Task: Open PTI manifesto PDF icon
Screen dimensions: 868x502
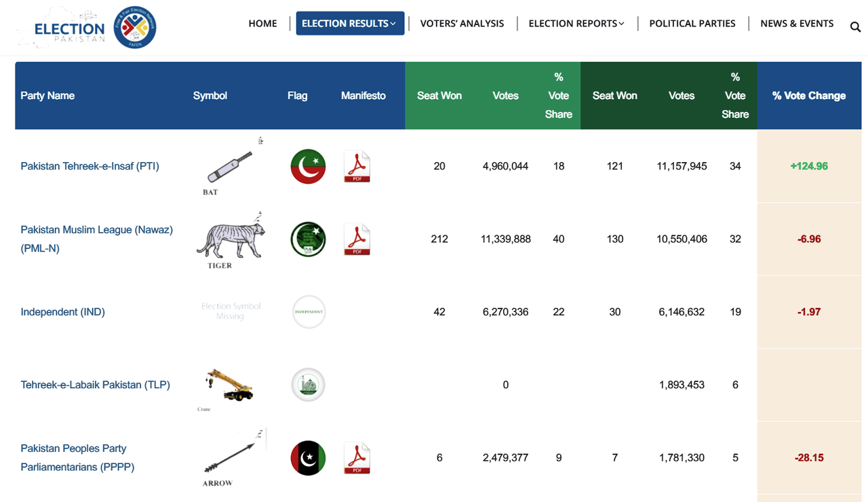Action: (357, 166)
